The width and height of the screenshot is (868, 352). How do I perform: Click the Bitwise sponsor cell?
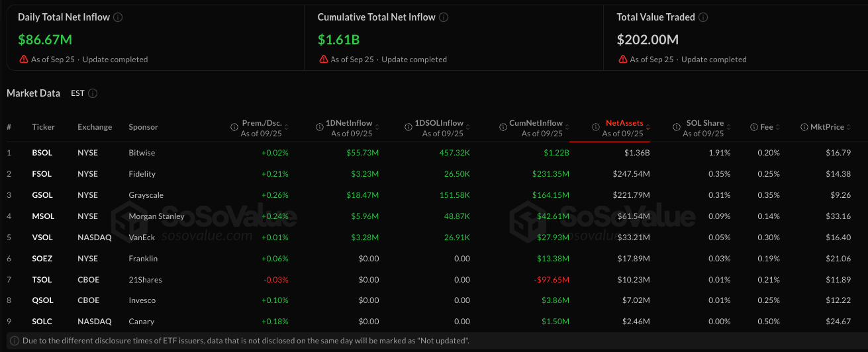coord(142,153)
